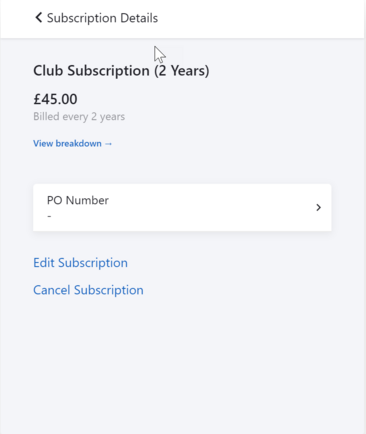This screenshot has height=434, width=366.
Task: Click the Subscription Details header title
Action: (102, 18)
